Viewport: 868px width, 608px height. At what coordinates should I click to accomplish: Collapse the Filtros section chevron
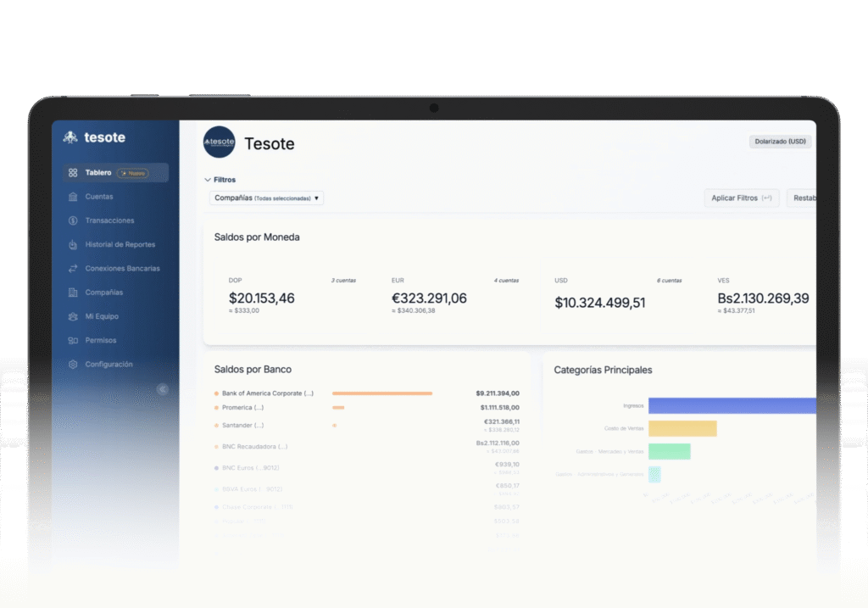click(x=208, y=180)
